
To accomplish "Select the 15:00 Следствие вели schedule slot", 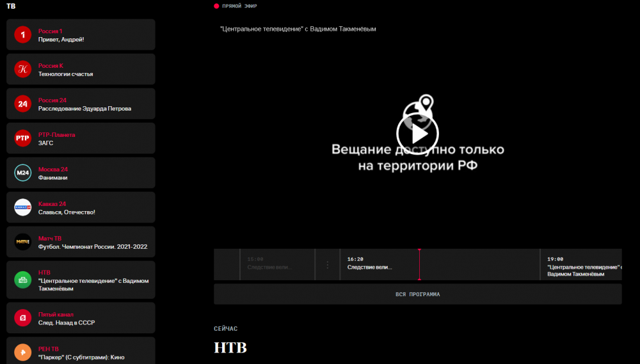I will 278,264.
